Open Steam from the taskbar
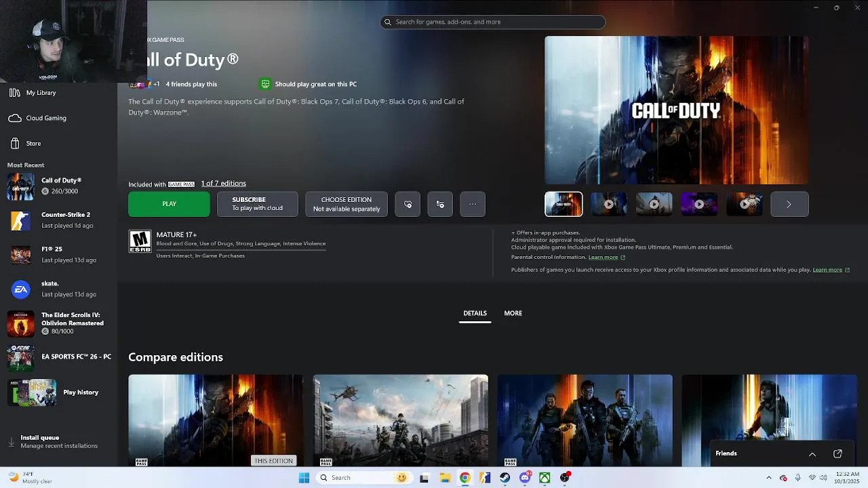 505,478
